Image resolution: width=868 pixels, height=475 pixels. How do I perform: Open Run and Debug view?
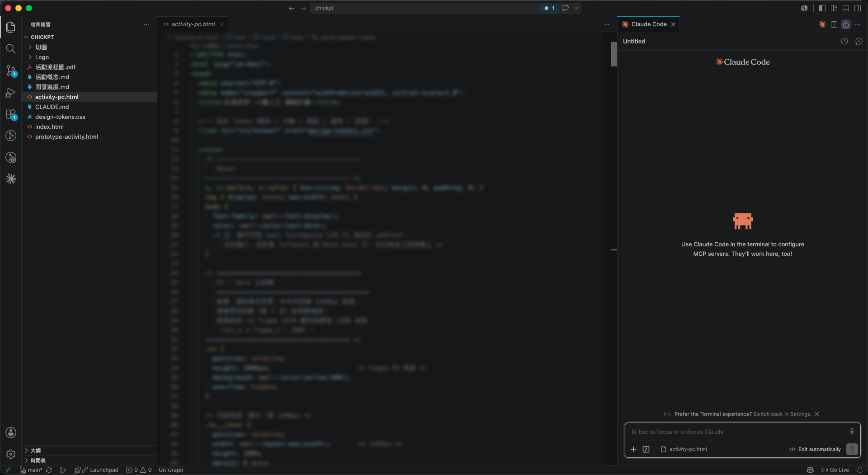(x=11, y=93)
